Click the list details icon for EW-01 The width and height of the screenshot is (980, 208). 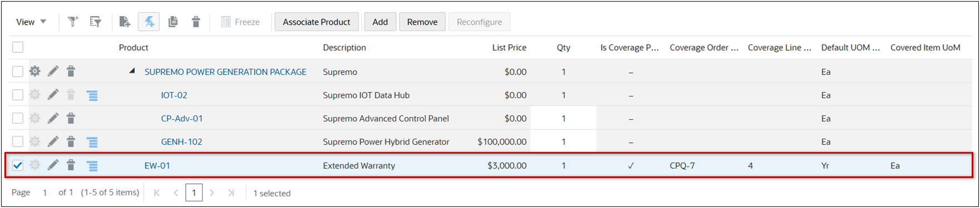(x=92, y=166)
